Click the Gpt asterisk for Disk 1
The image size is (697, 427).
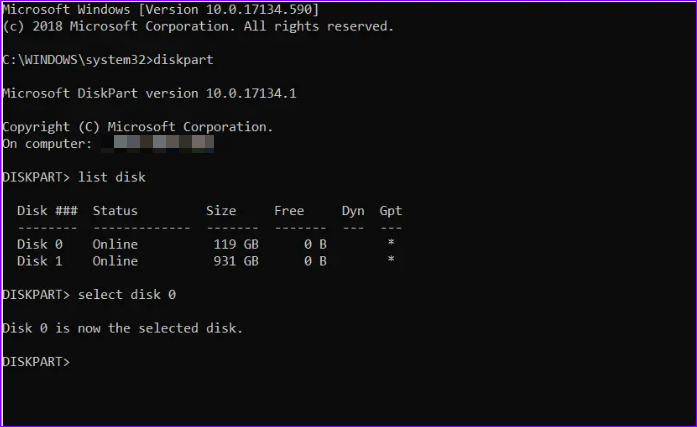pyautogui.click(x=391, y=259)
